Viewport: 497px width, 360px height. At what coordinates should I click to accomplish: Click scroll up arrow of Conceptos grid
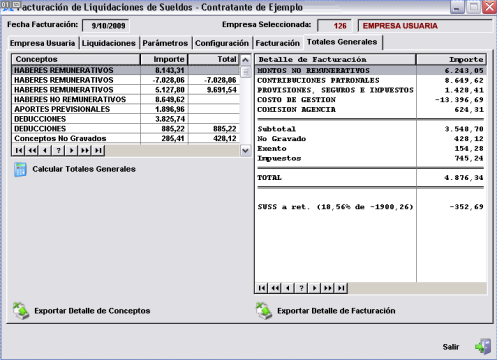(245, 60)
